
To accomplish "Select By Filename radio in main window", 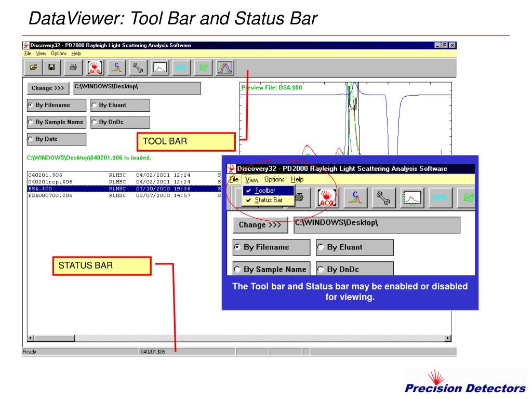I will click(x=57, y=105).
